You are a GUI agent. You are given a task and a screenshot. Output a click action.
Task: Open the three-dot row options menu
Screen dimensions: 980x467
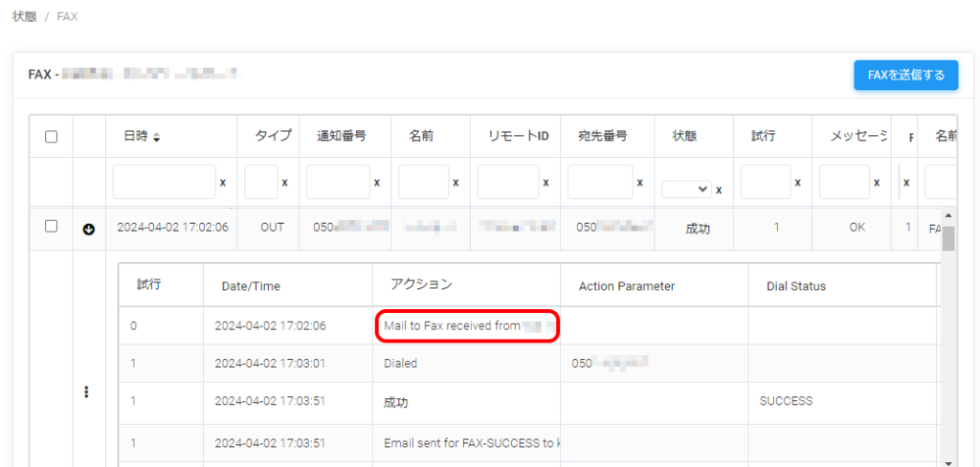coord(86,391)
